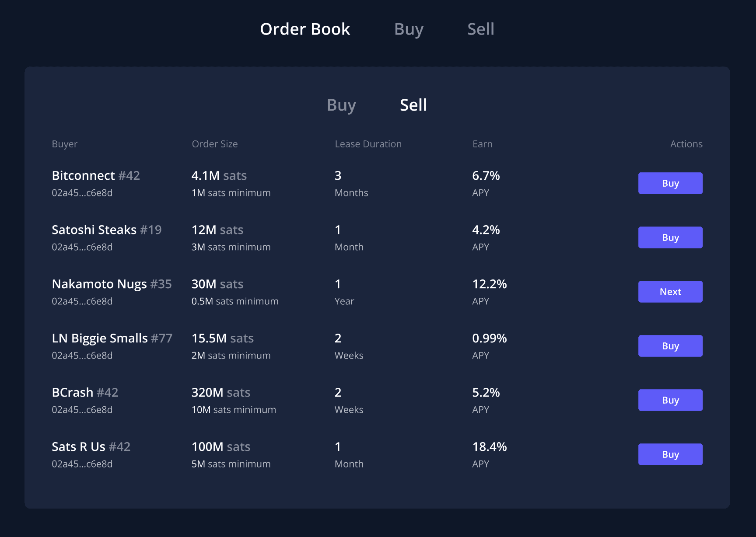Click the Order Size column header
Image resolution: width=756 pixels, height=537 pixels.
pyautogui.click(x=215, y=144)
